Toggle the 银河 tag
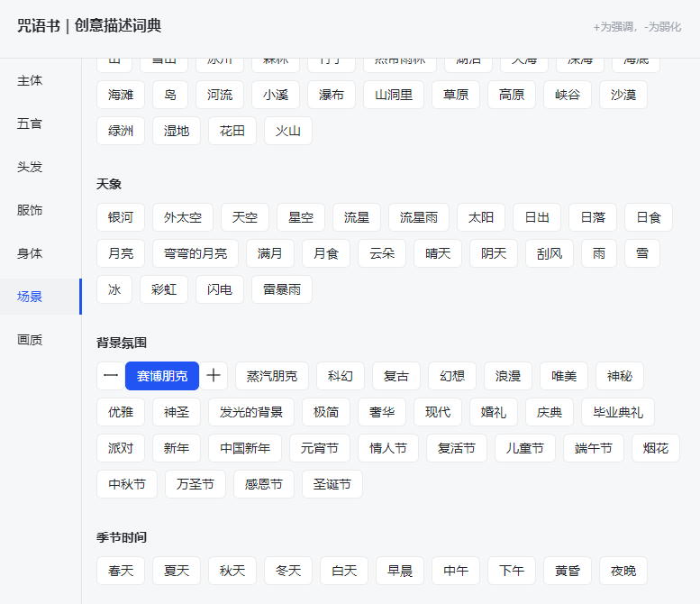Screen dimensions: 700x604 coord(121,217)
